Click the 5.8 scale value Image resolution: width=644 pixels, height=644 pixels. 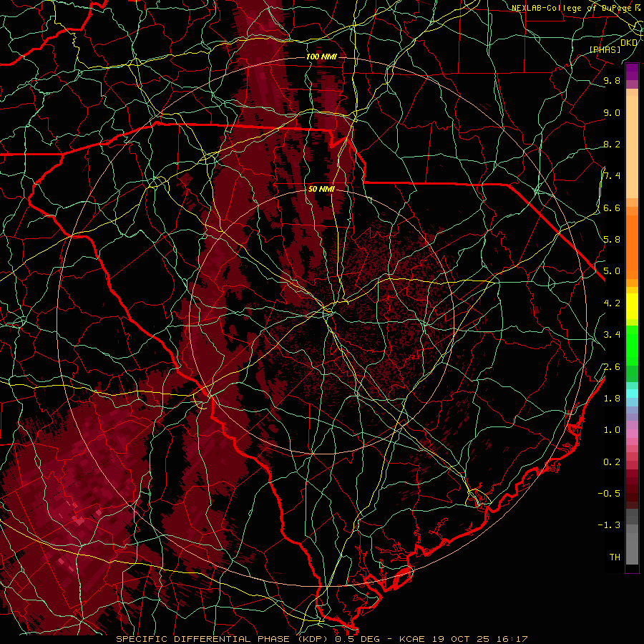612,240
